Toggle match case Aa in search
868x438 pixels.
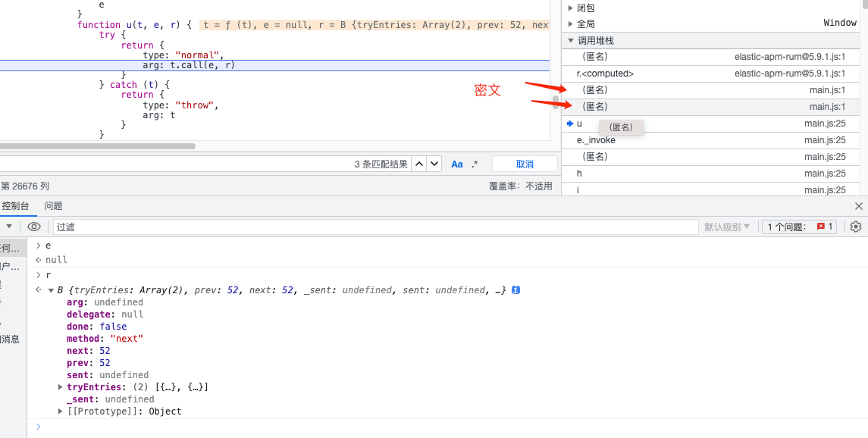[457, 164]
